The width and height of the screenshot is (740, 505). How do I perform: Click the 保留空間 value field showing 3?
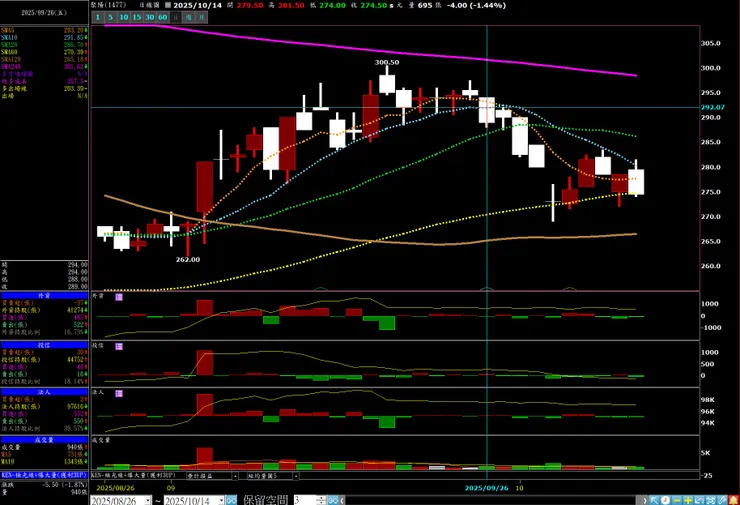[304, 500]
